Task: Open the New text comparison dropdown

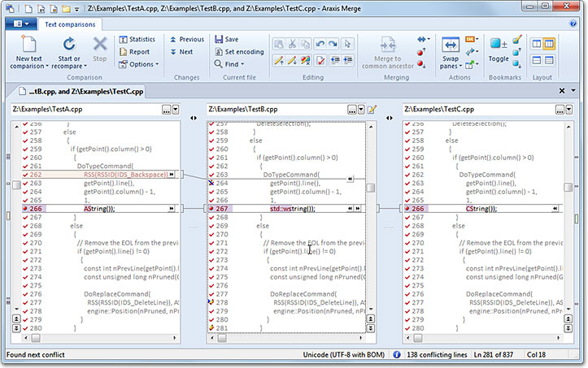Action: (29, 53)
